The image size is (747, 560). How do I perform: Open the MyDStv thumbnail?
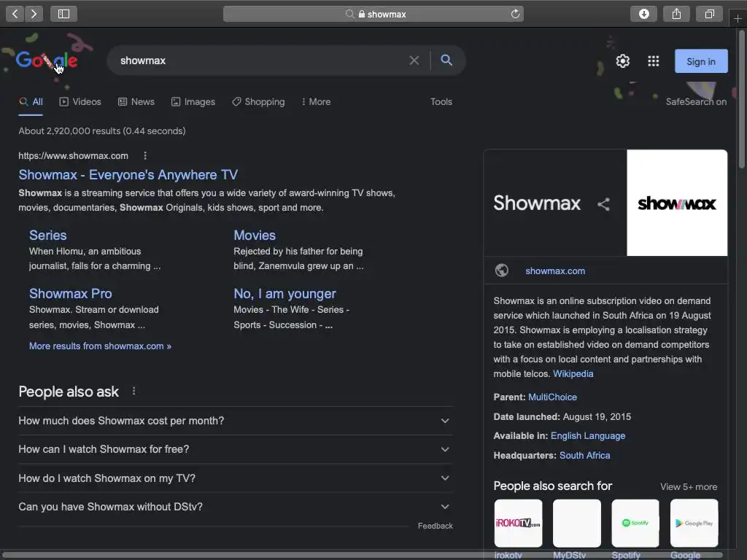(x=576, y=523)
